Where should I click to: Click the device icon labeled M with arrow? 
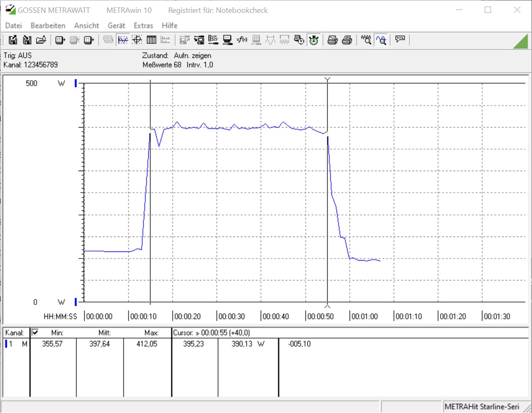(x=89, y=40)
